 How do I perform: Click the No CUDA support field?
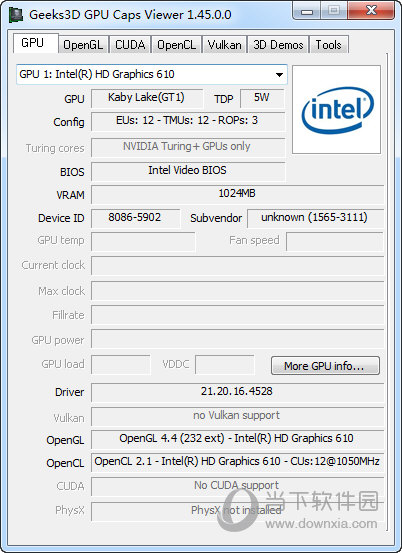click(x=237, y=486)
